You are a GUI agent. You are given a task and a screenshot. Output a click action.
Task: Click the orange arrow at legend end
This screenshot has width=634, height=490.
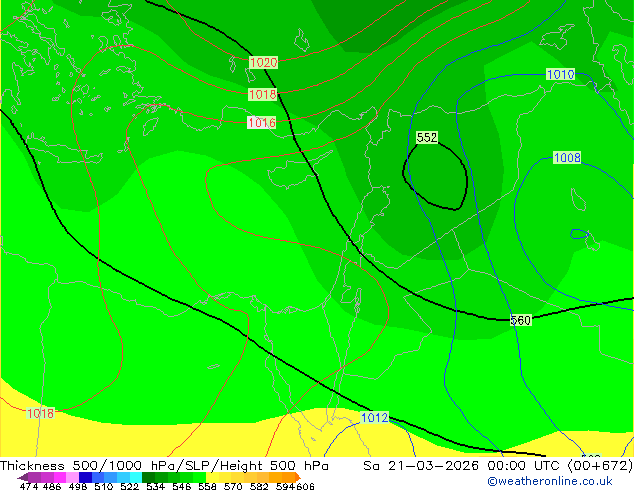click(x=298, y=477)
